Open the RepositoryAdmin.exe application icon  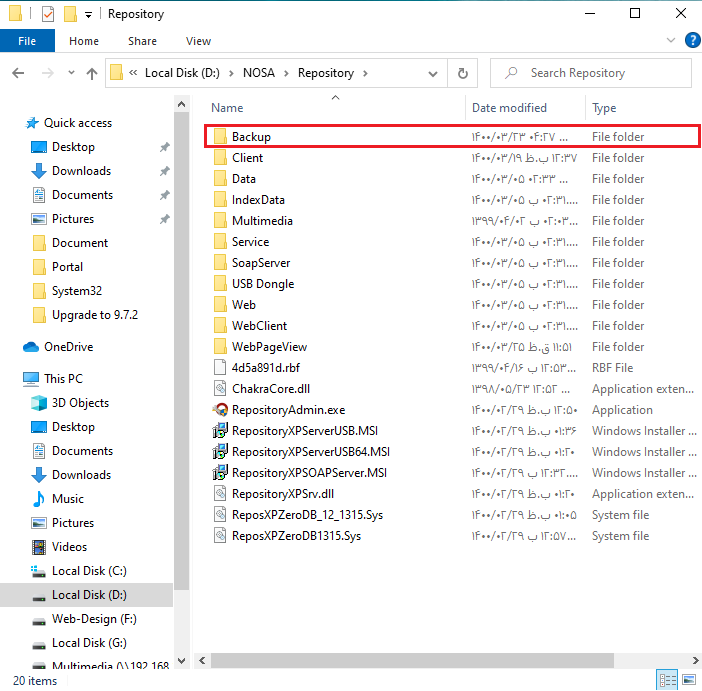point(221,410)
